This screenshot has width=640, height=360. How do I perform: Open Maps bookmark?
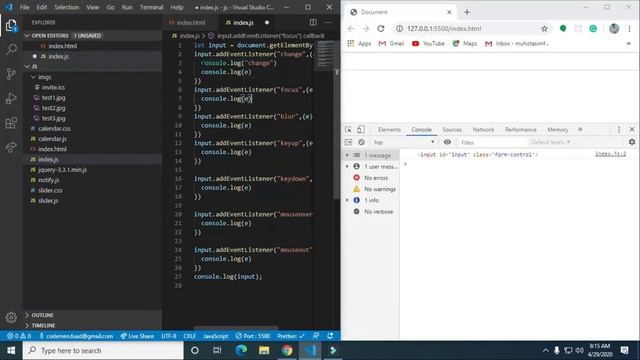pos(465,43)
